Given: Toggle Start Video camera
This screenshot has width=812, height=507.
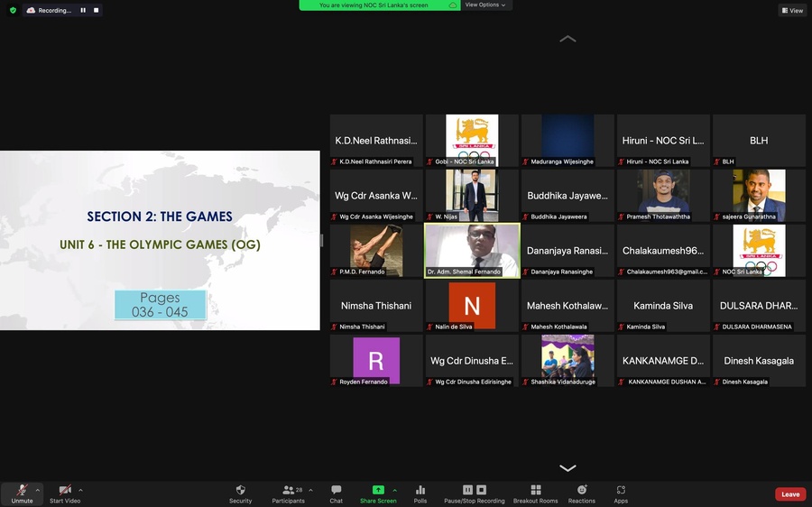Looking at the screenshot, I should click(x=65, y=491).
